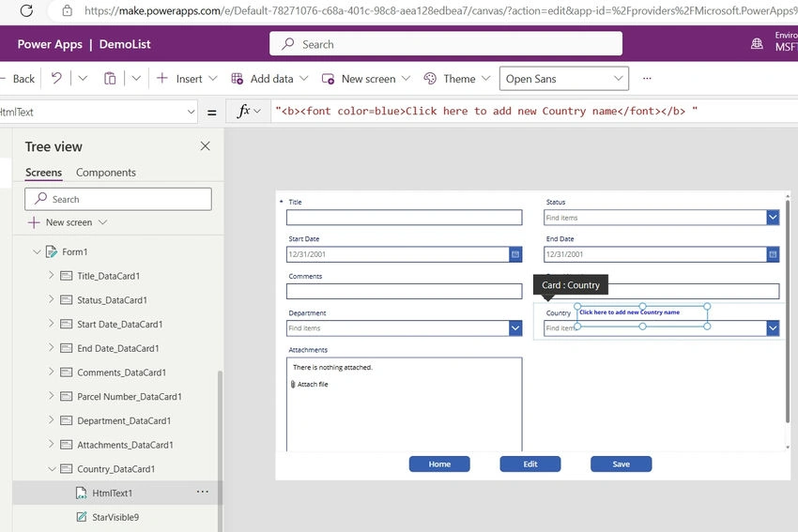Click the browser reload icon

26,10
